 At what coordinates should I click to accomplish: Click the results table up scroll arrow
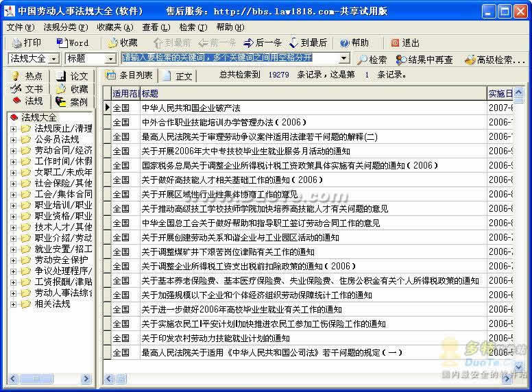pyautogui.click(x=518, y=92)
